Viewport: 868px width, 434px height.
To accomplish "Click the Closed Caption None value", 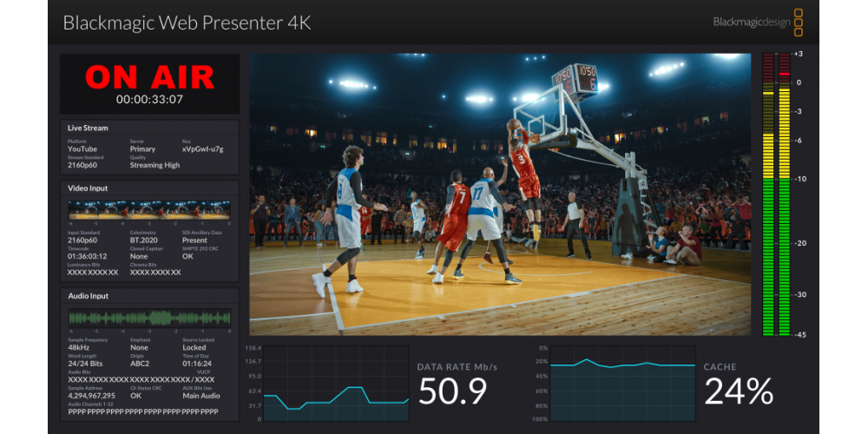I will [139, 256].
